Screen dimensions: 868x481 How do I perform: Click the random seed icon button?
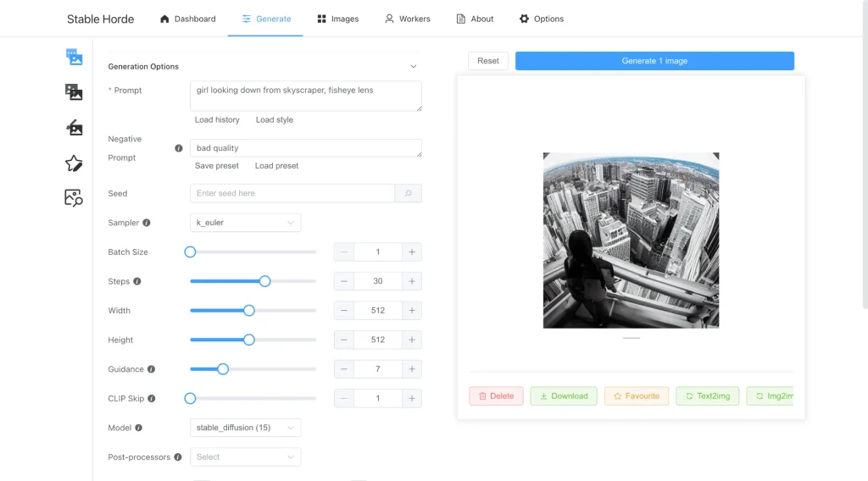click(408, 193)
